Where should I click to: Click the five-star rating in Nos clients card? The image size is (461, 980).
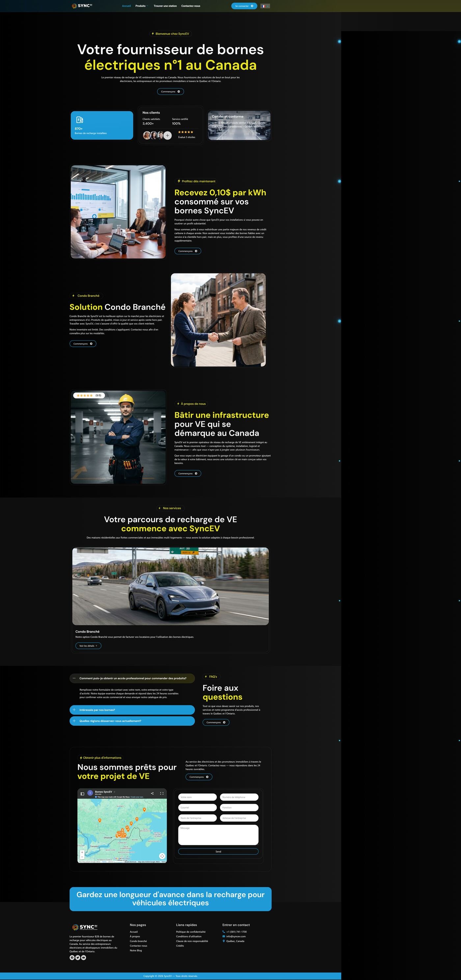point(186,132)
